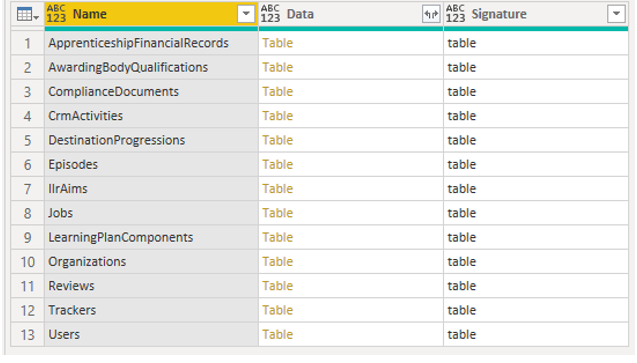This screenshot has width=637, height=363.
Task: Select the Data column header
Action: [351, 14]
